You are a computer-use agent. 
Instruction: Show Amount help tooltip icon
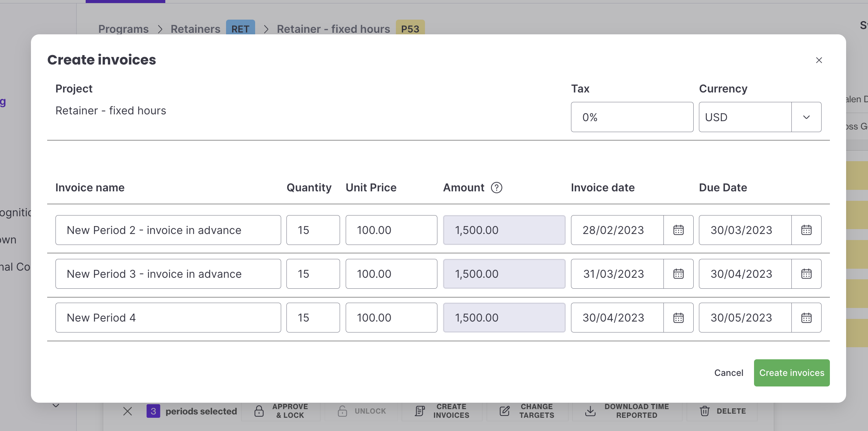[496, 188]
